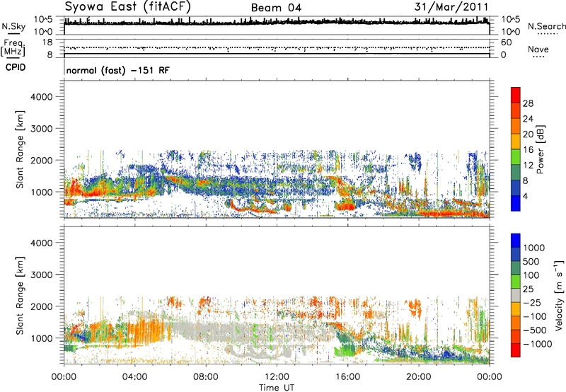
Task: Click the 'Freq. [MHz]' axis label
Action: [13, 48]
